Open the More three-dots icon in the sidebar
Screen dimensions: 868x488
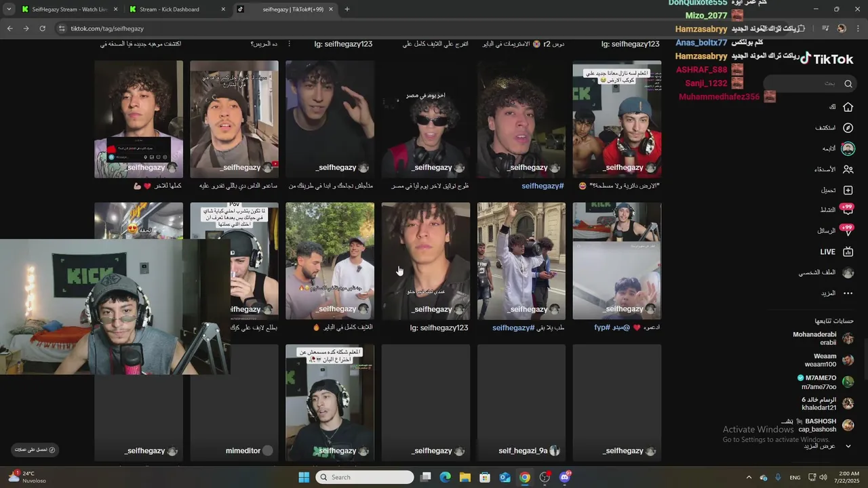[x=848, y=293]
